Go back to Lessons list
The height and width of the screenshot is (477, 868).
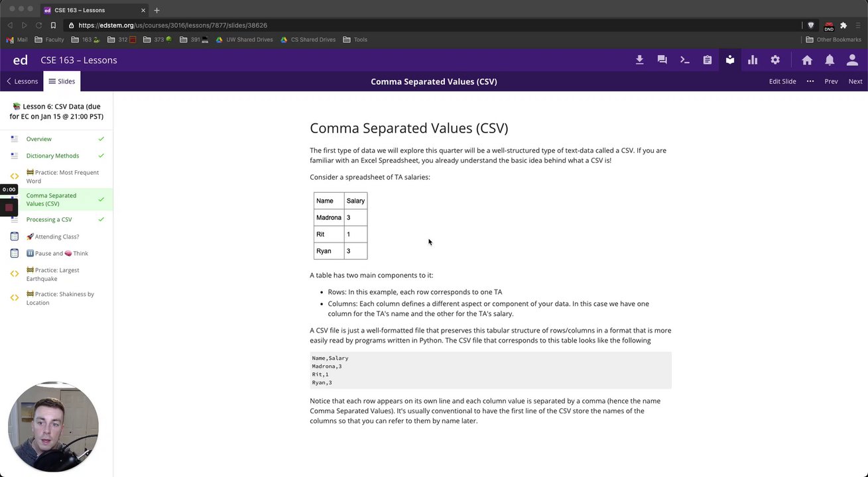click(22, 81)
